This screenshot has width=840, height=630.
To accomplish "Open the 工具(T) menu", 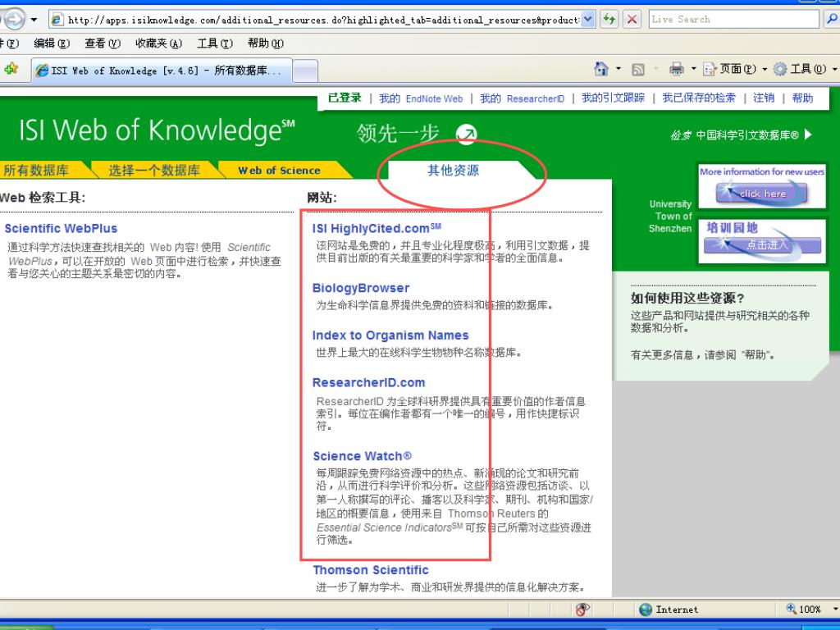I will click(x=215, y=43).
